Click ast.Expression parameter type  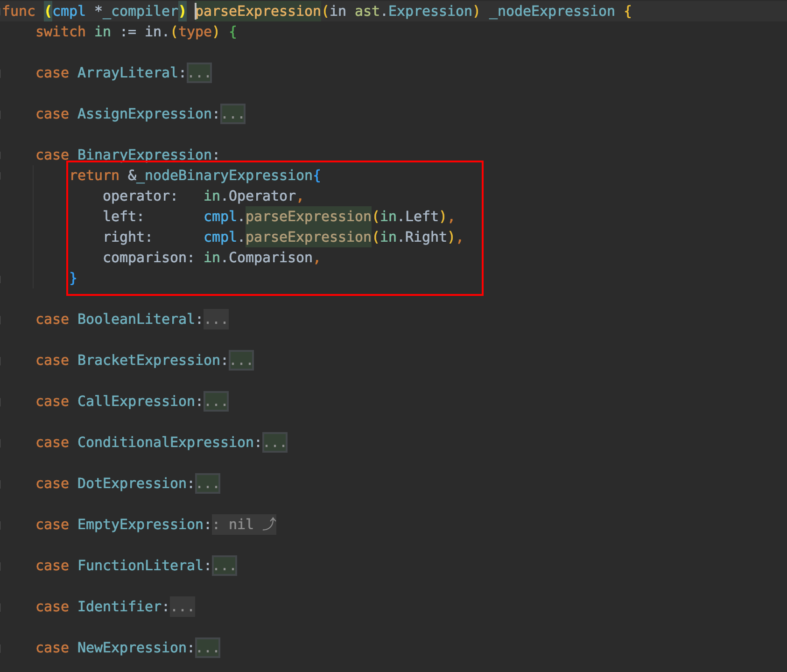tap(414, 11)
